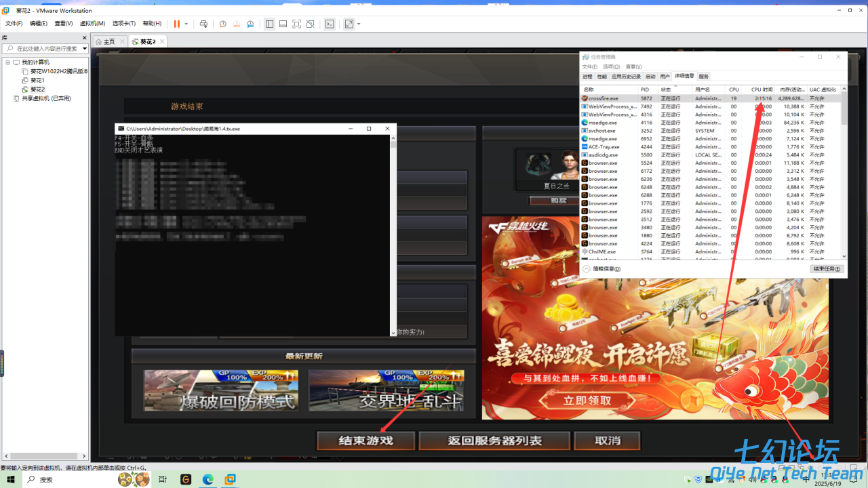Viewport: 868px width, 488px height.
Task: Sort by 名称 column header
Action: 609,89
